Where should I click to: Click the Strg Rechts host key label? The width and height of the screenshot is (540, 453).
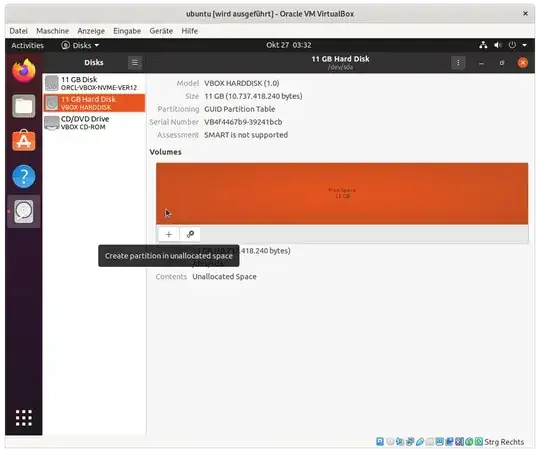pos(504,442)
